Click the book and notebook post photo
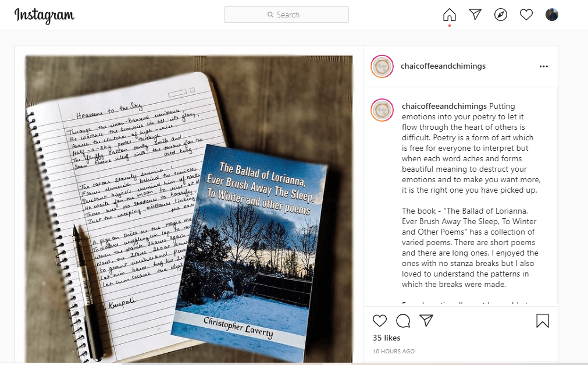The height and width of the screenshot is (365, 588). 189,209
